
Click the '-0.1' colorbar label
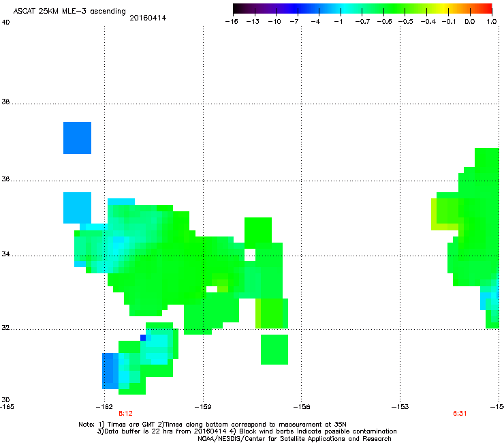coord(449,22)
